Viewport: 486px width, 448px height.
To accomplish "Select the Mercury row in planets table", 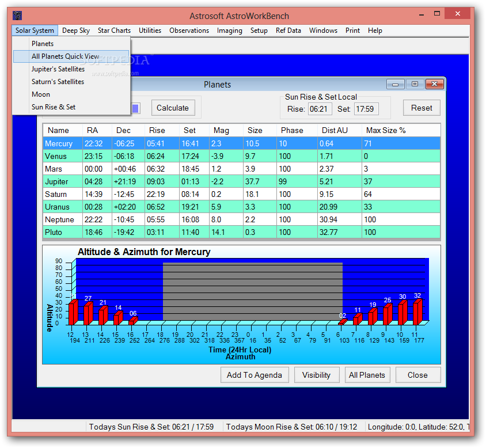I will 241,143.
